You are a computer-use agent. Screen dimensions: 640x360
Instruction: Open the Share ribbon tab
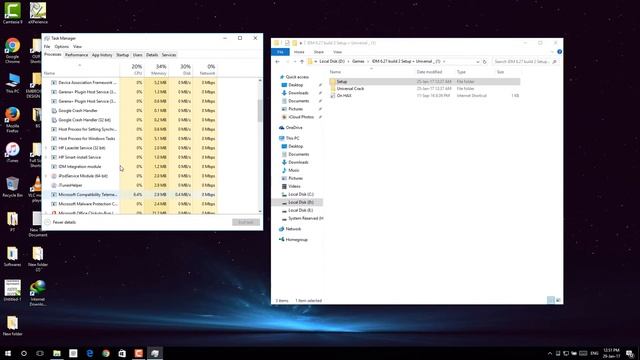click(x=319, y=52)
